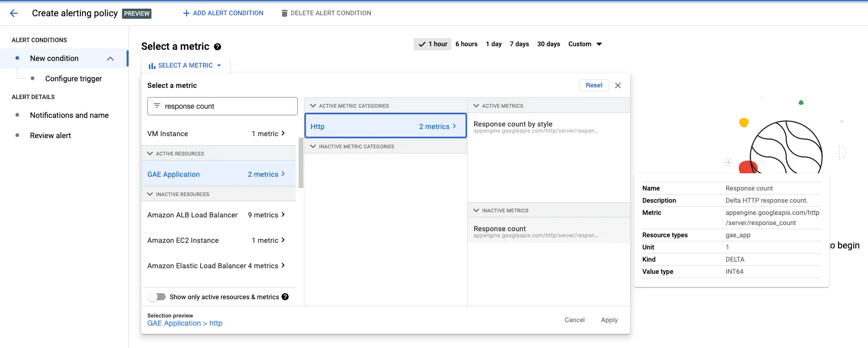Screen dimensions: 868x348
Task: Click the filter icon in the search box
Action: tap(157, 106)
